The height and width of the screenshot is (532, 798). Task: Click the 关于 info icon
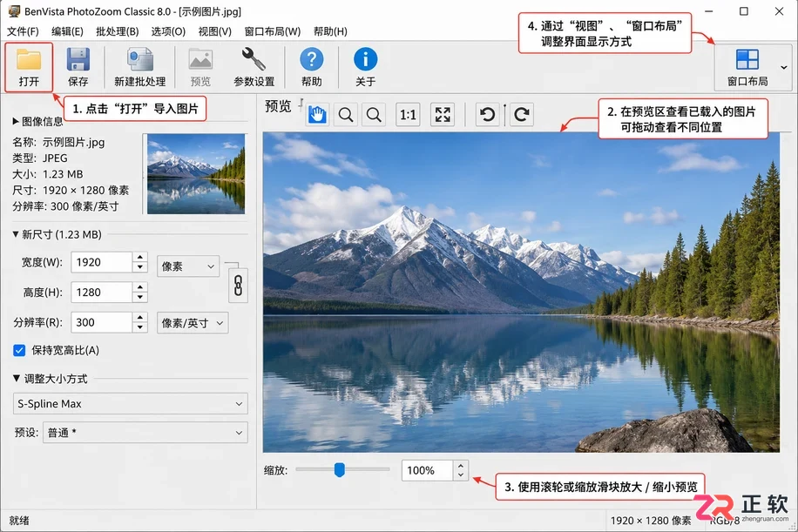coord(365,59)
